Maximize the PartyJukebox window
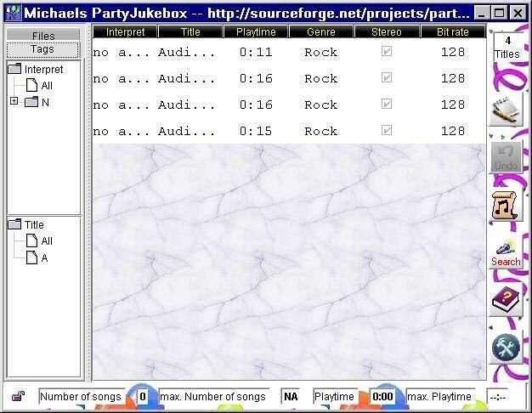The image size is (532, 413). click(499, 14)
